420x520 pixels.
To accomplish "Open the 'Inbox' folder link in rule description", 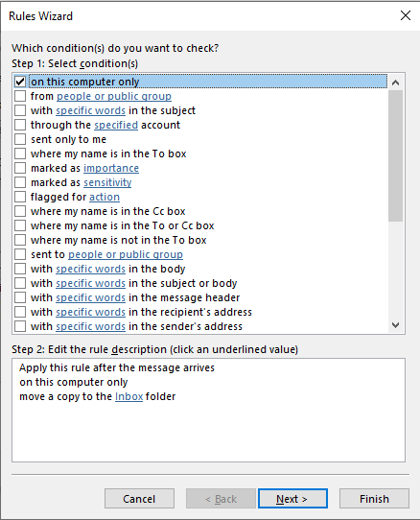I will [x=128, y=396].
